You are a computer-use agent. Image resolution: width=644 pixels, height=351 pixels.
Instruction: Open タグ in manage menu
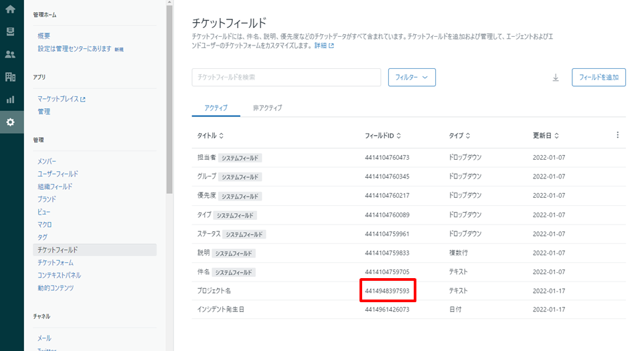tap(42, 237)
